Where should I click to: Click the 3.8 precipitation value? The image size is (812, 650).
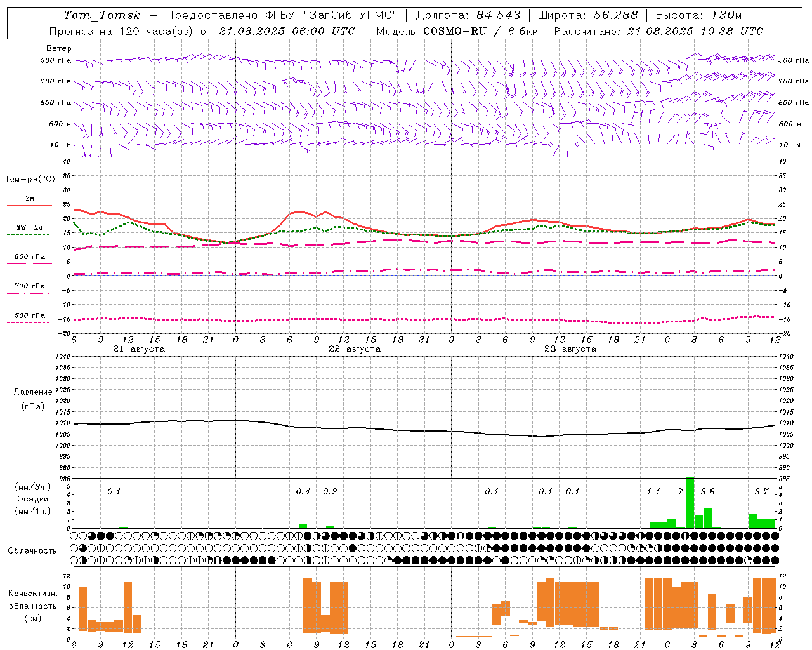(x=707, y=492)
